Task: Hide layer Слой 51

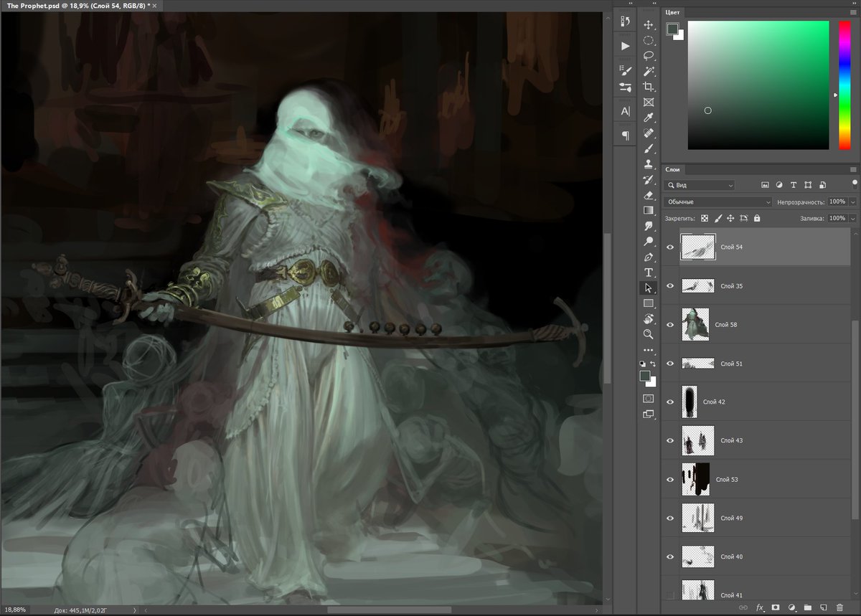Action: coord(670,364)
